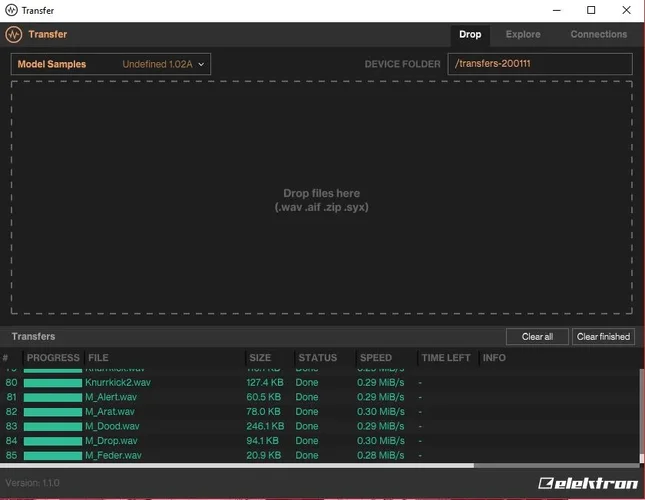Click the Device Folder path field
Image resolution: width=645 pixels, height=500 pixels.
point(540,64)
